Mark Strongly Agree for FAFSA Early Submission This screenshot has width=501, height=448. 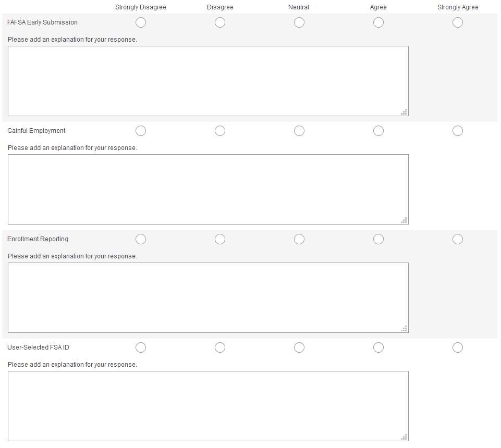(x=458, y=22)
